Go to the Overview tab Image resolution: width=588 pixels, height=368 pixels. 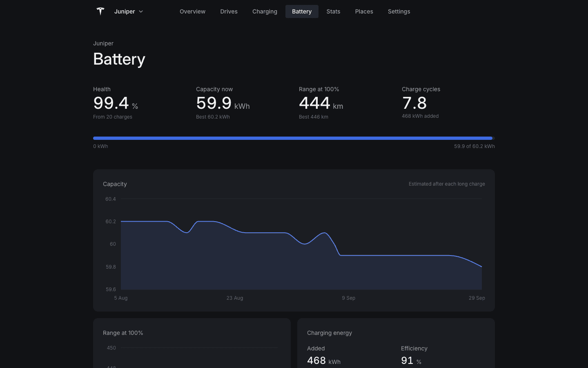coord(192,11)
